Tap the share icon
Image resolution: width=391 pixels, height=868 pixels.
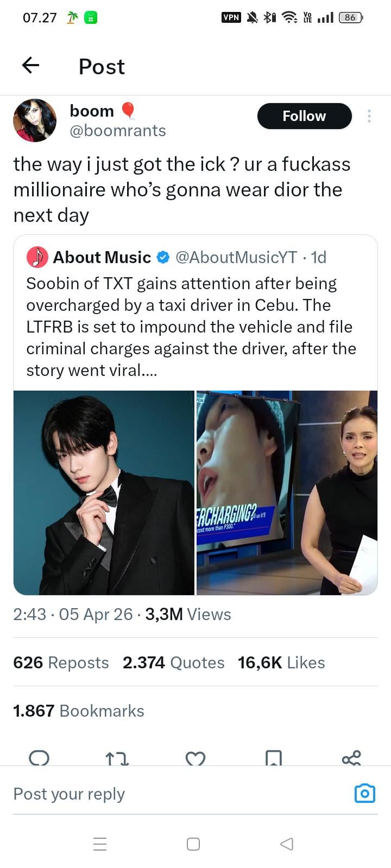click(351, 758)
